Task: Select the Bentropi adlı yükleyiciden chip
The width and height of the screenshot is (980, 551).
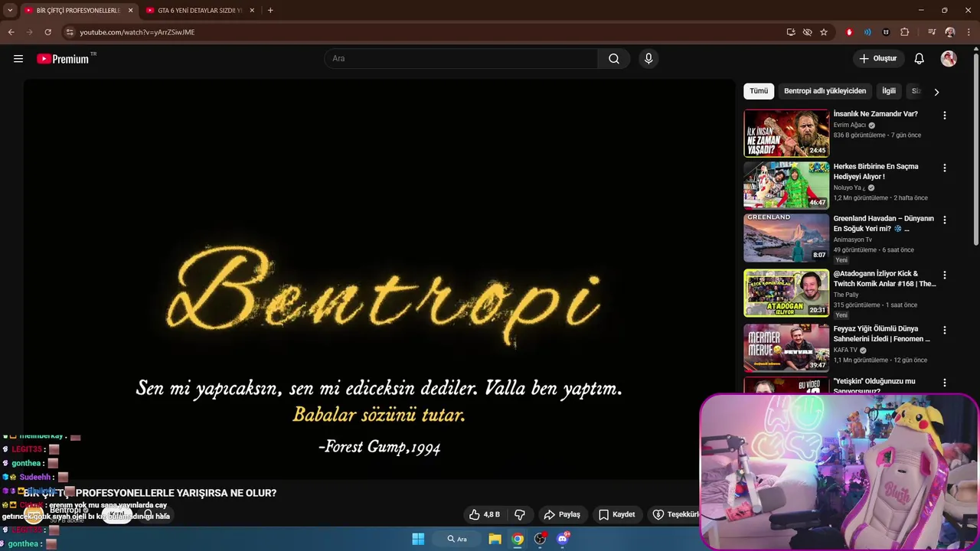Action: (825, 91)
